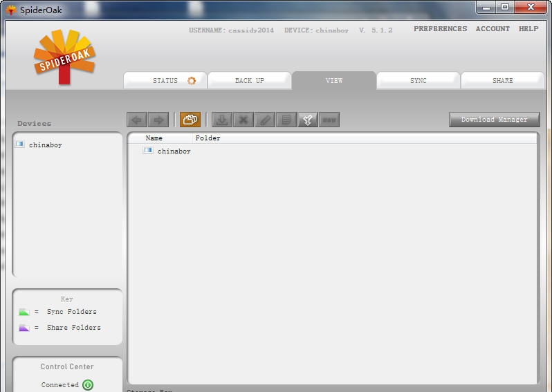552x392 pixels.
Task: Click the Devices panel heading
Action: [34, 124]
